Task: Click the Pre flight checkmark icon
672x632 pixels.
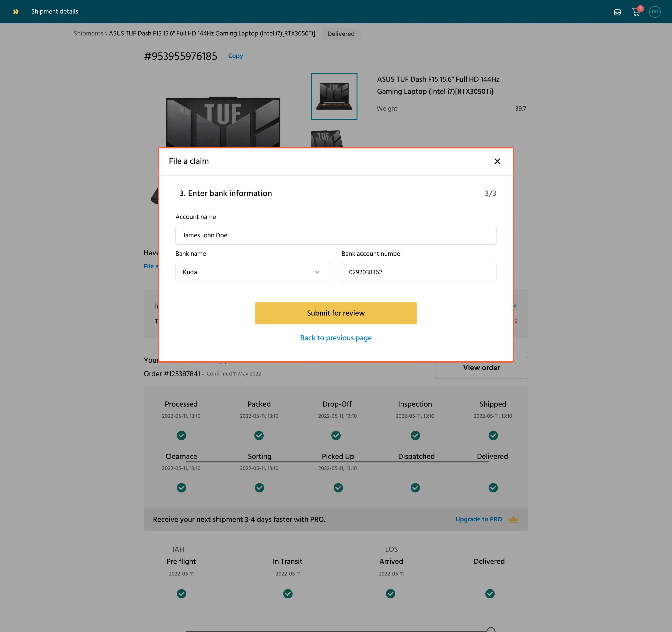Action: (x=181, y=593)
